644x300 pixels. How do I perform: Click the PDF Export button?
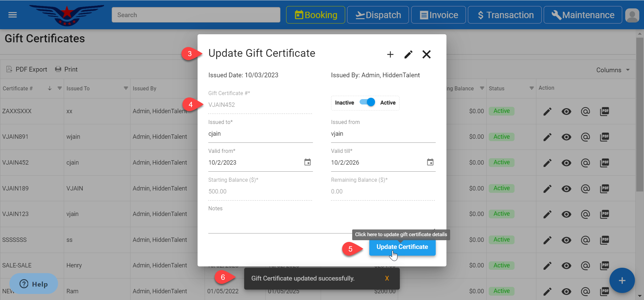coord(27,69)
